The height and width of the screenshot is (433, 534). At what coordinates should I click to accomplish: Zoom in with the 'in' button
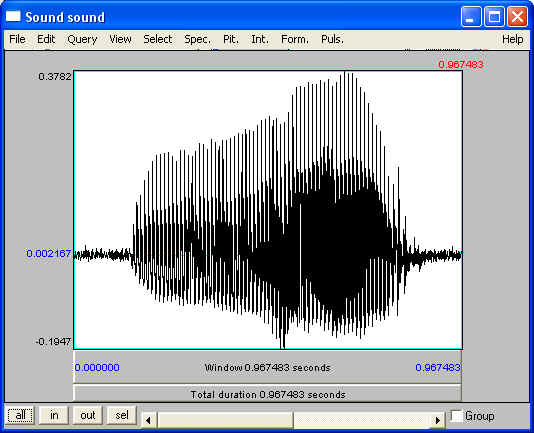tap(54, 415)
